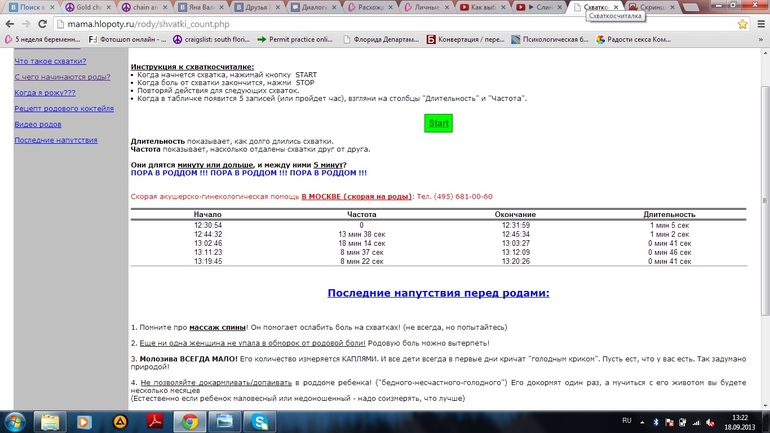
Task: Click the 'массаж спины' link
Action: tap(217, 327)
